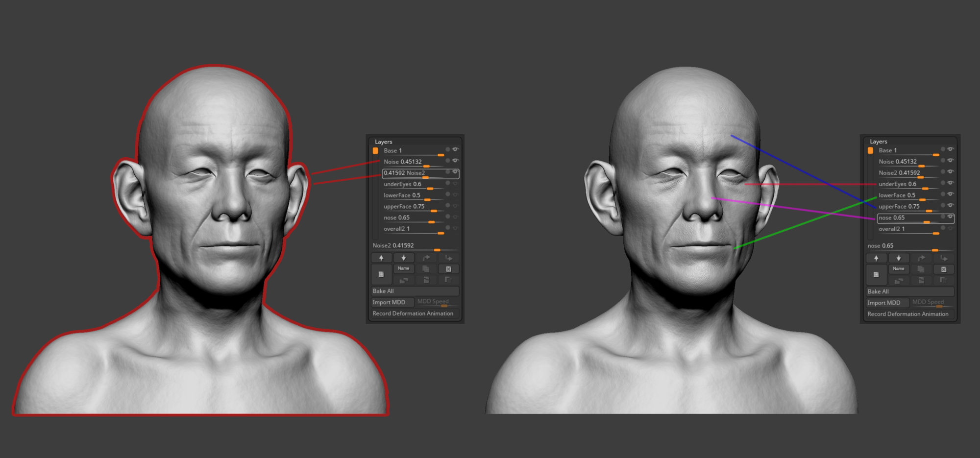Click New Layer icon in right panel
This screenshot has width=980, height=458.
click(876, 275)
